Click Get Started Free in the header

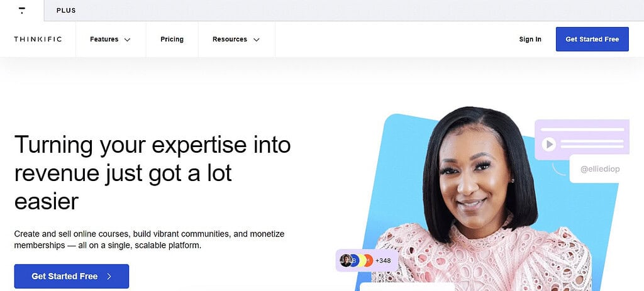click(592, 40)
